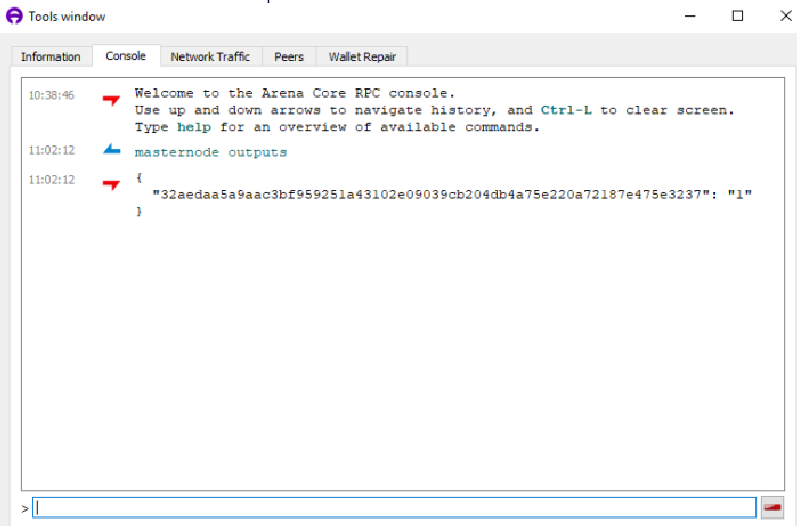Go to the Wallet Repair tab
The image size is (797, 526).
[x=362, y=56]
